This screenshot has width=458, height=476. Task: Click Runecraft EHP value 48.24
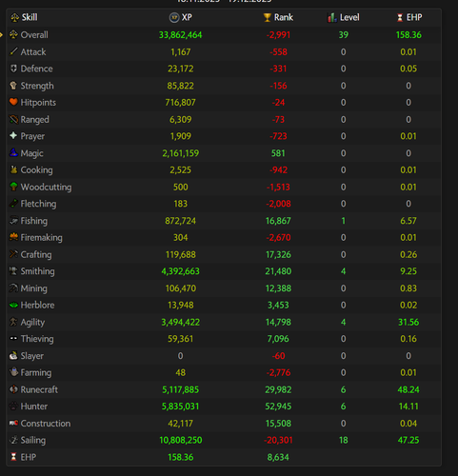[x=408, y=389]
